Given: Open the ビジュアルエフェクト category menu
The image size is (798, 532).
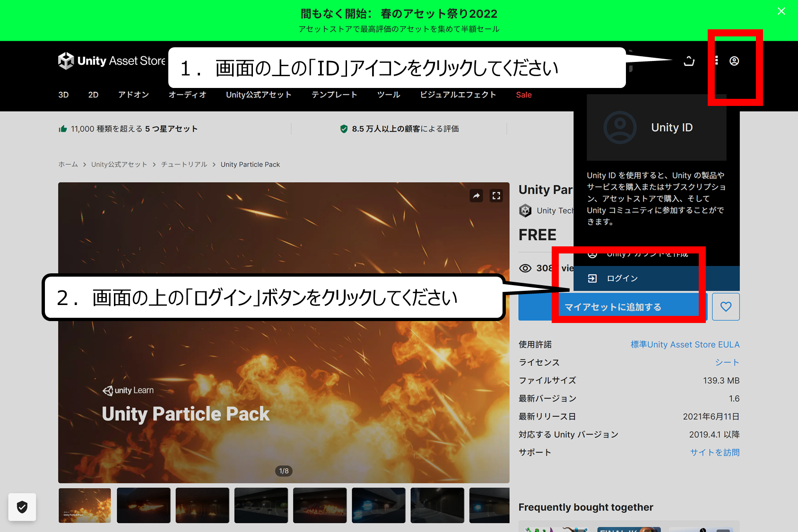Looking at the screenshot, I should tap(458, 95).
